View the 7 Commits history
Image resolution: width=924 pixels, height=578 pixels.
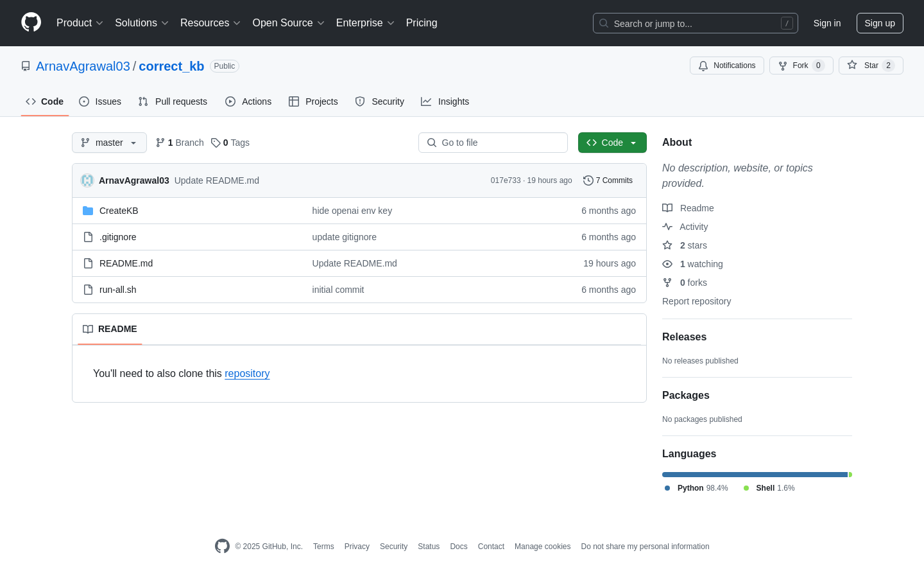coord(608,180)
